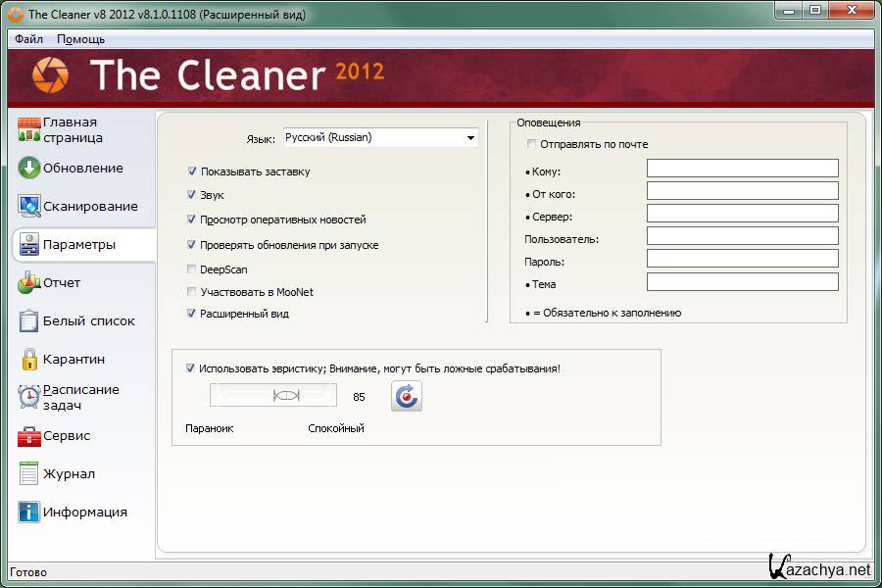Enable the DeepScan checkbox
This screenshot has height=588, width=882.
tap(192, 269)
